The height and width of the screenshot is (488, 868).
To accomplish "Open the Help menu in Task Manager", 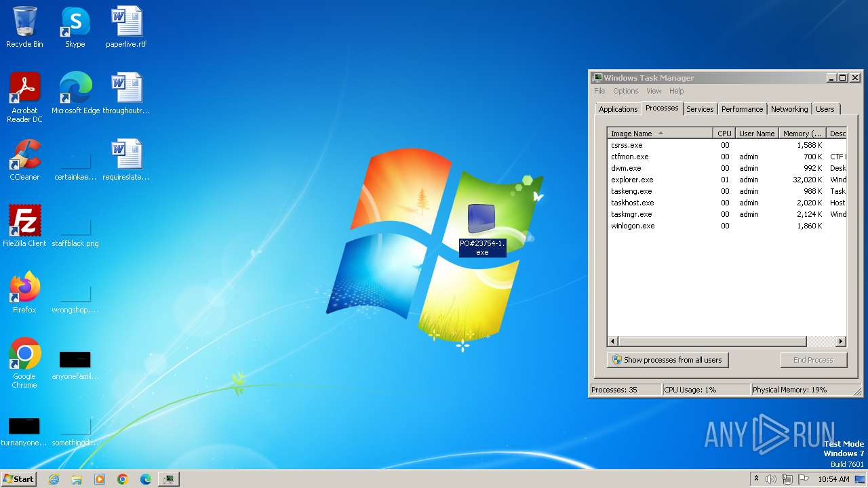I will point(677,91).
